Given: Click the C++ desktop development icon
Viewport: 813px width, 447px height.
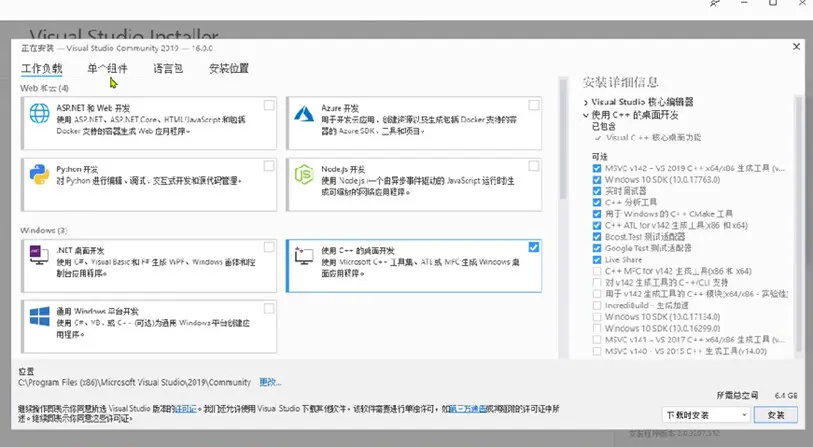Looking at the screenshot, I should coord(304,255).
